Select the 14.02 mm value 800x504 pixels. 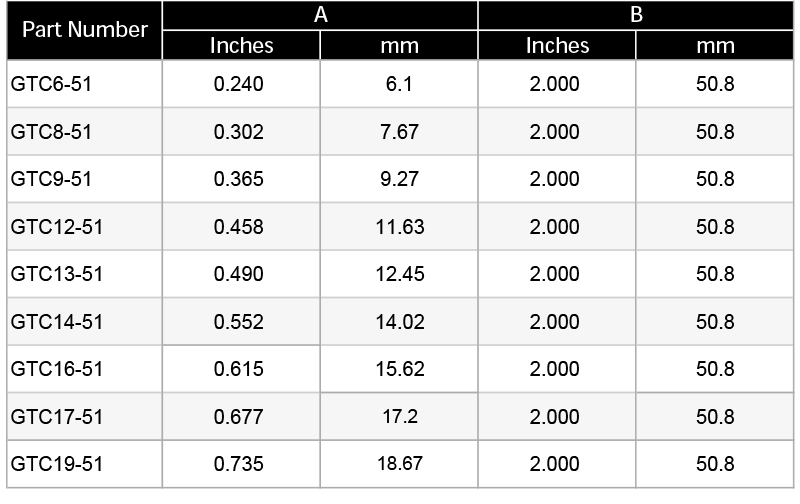tap(398, 322)
